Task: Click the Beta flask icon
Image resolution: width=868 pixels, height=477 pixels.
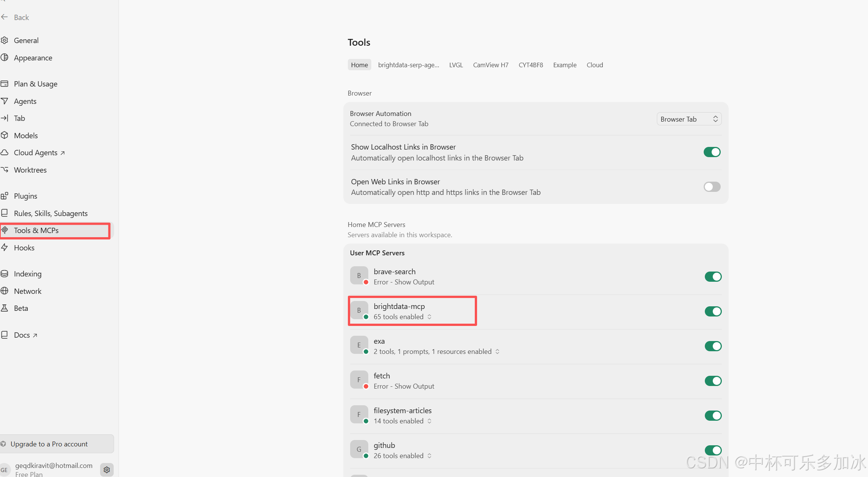Action: click(x=5, y=308)
